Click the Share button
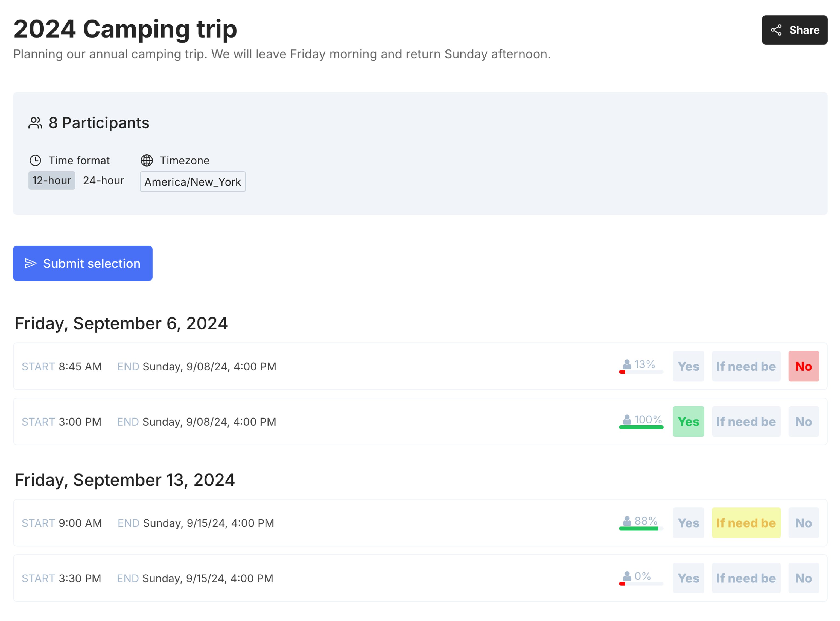Image resolution: width=840 pixels, height=621 pixels. click(x=794, y=30)
